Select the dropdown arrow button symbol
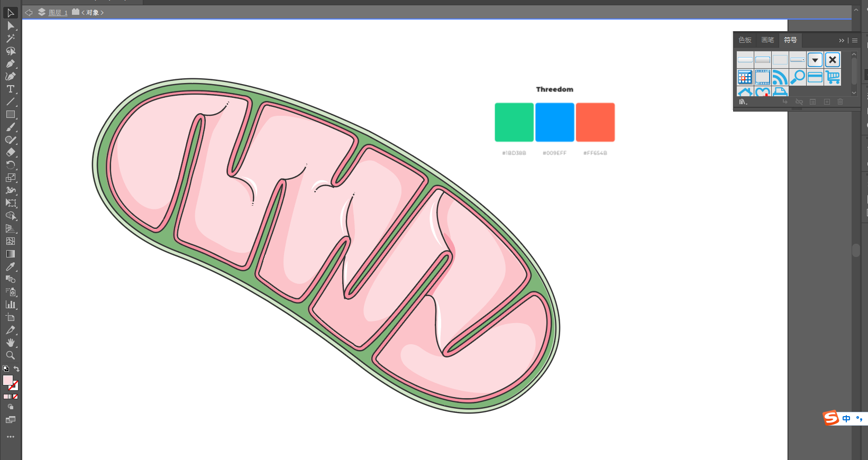Viewport: 868px width, 460px height. 815,60
